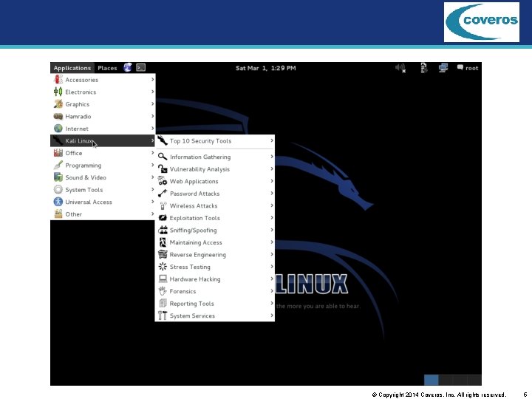Click the Web Applications gears icon
The height and width of the screenshot is (399, 532).
[163, 181]
